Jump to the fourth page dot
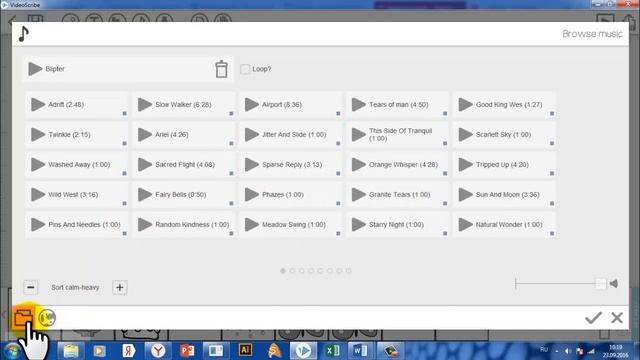Image resolution: width=640 pixels, height=360 pixels. 311,271
